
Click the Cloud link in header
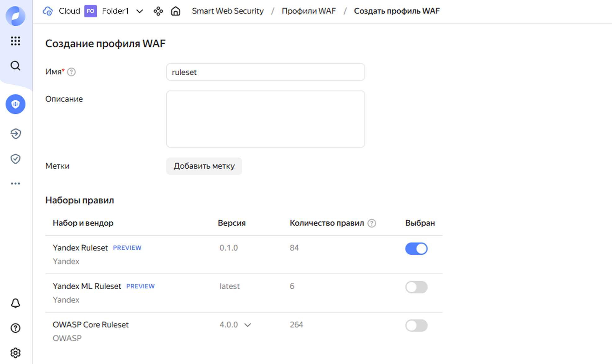click(x=69, y=11)
